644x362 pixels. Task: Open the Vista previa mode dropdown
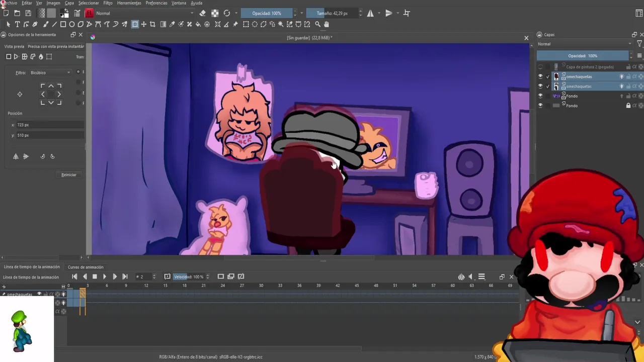pos(55,46)
